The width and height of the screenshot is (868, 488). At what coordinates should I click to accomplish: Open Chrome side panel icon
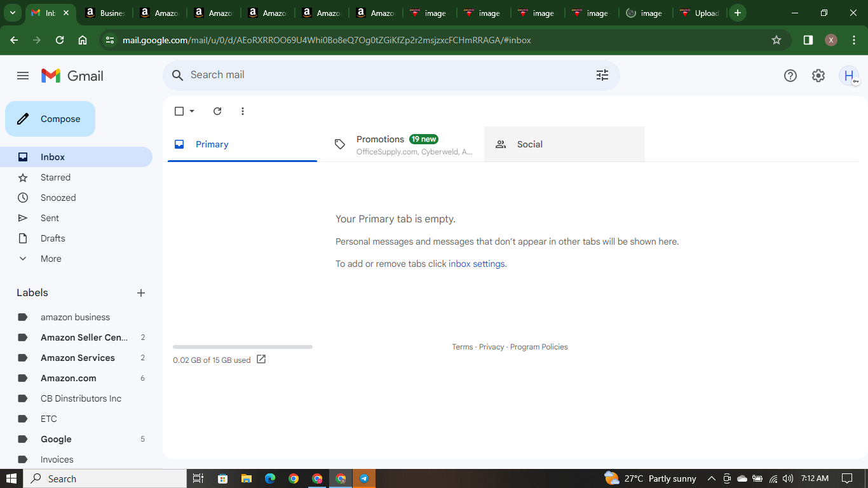pos(808,40)
